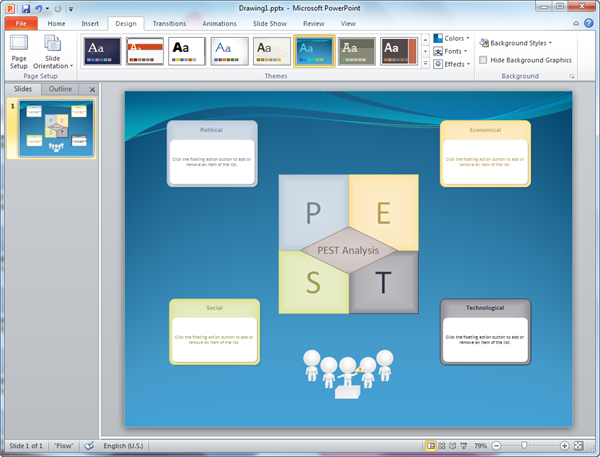Image resolution: width=600 pixels, height=457 pixels.
Task: Open PowerPoint Help question mark icon
Action: pyautogui.click(x=589, y=23)
